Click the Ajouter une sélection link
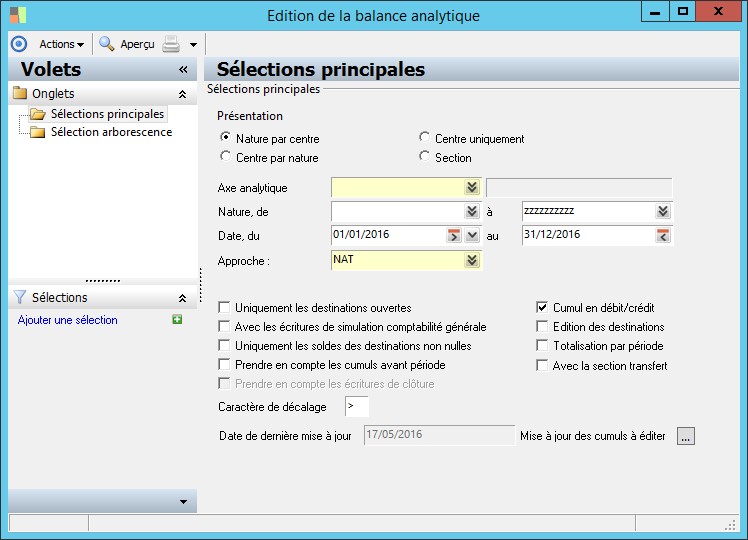 pos(68,320)
